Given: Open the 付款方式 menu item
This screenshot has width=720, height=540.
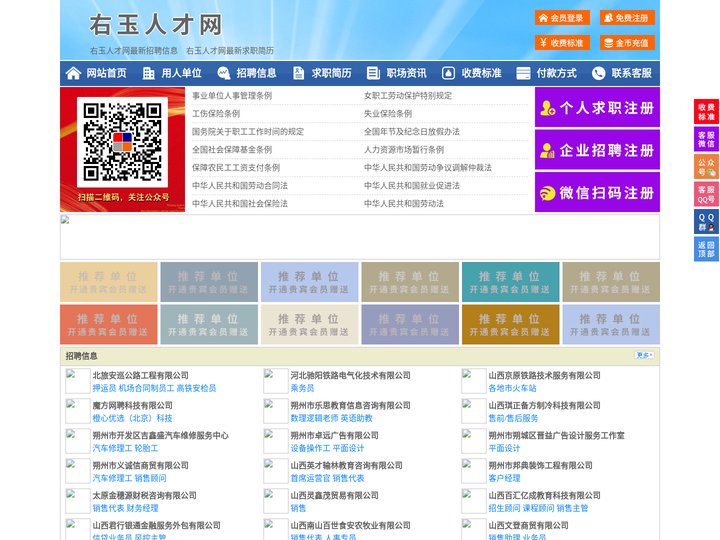Looking at the screenshot, I should click(557, 73).
